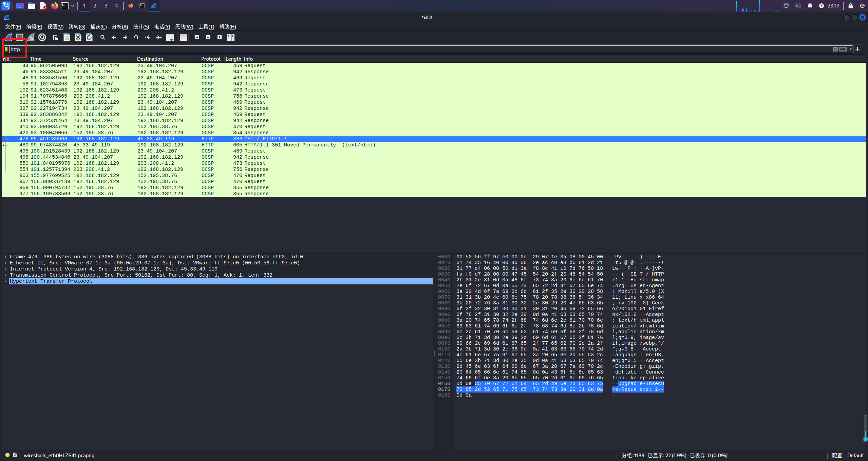The width and height of the screenshot is (868, 461).
Task: Go back in packet history
Action: [x=114, y=37]
